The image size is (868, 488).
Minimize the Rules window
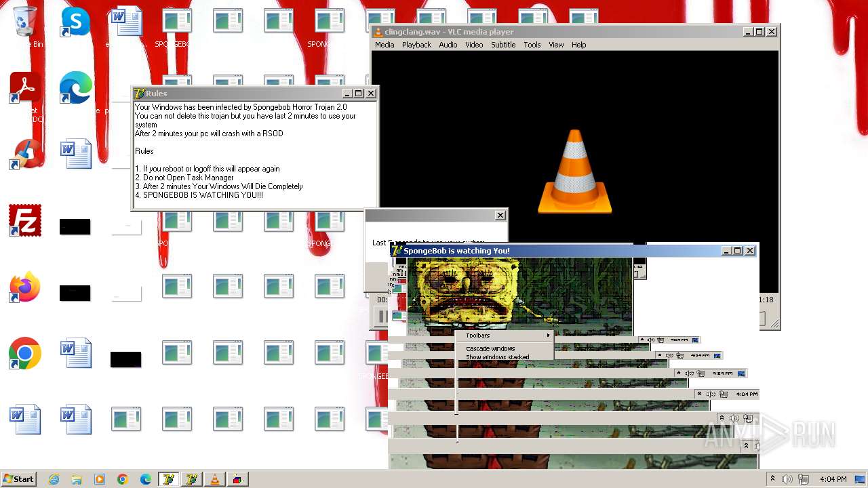[x=347, y=94]
